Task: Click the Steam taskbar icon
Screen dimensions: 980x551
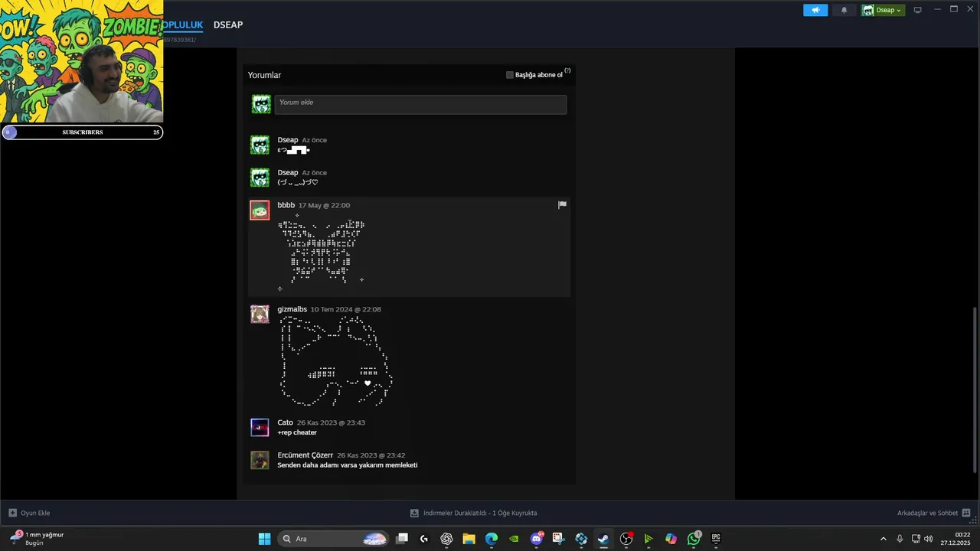Action: click(x=603, y=539)
